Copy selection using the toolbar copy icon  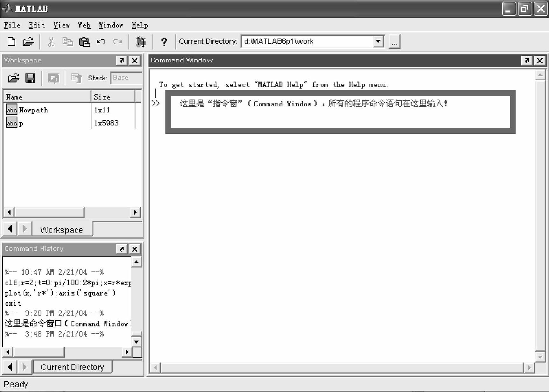(x=68, y=42)
